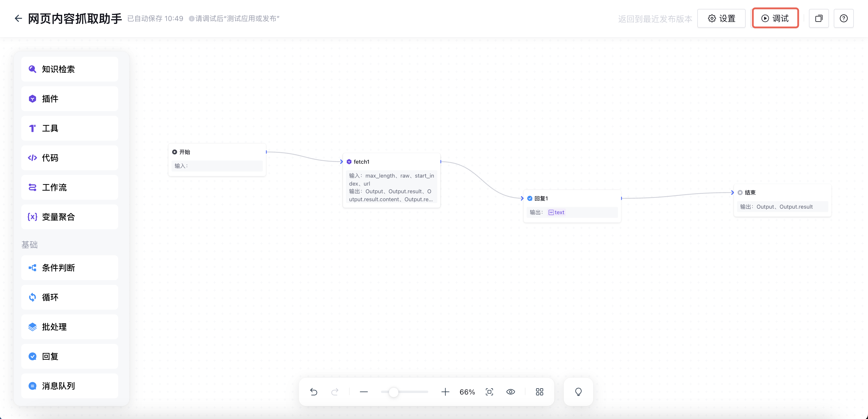Select 知识检索 in the node panel

[x=70, y=69]
